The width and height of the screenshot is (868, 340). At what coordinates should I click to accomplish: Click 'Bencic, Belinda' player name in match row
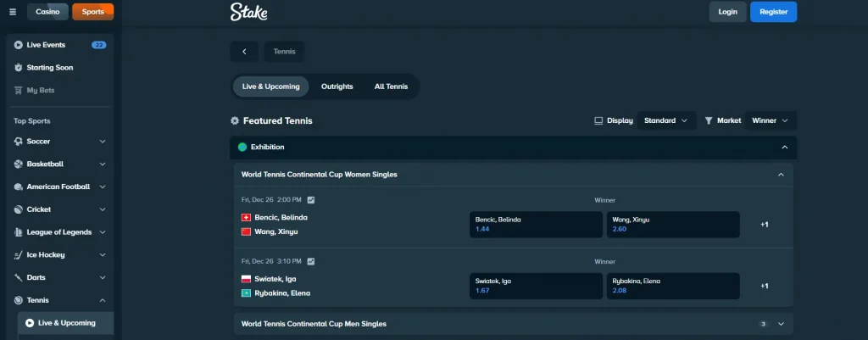281,218
